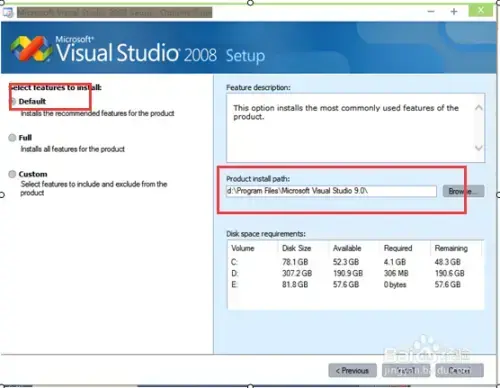Select the C: volume row

[x=355, y=262]
